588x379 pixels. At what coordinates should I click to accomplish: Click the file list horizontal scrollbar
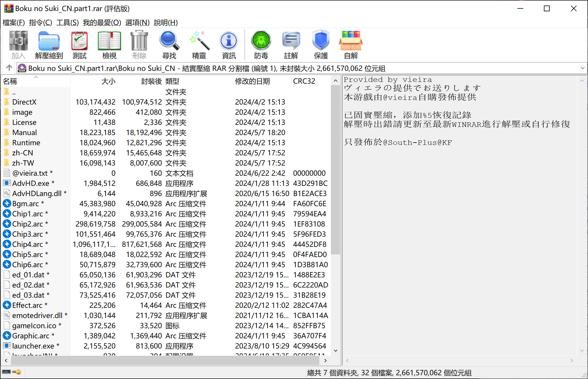(165, 360)
